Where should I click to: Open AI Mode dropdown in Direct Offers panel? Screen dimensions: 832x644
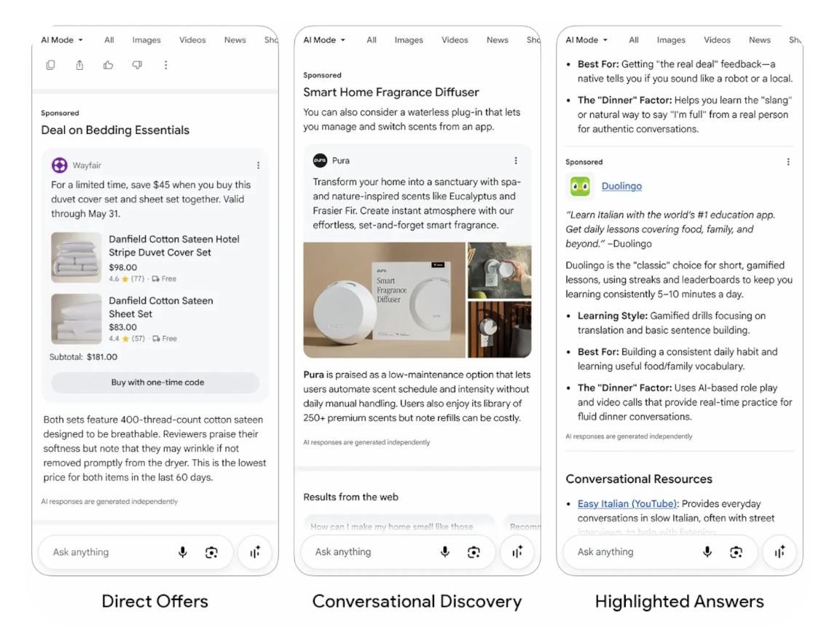[62, 40]
